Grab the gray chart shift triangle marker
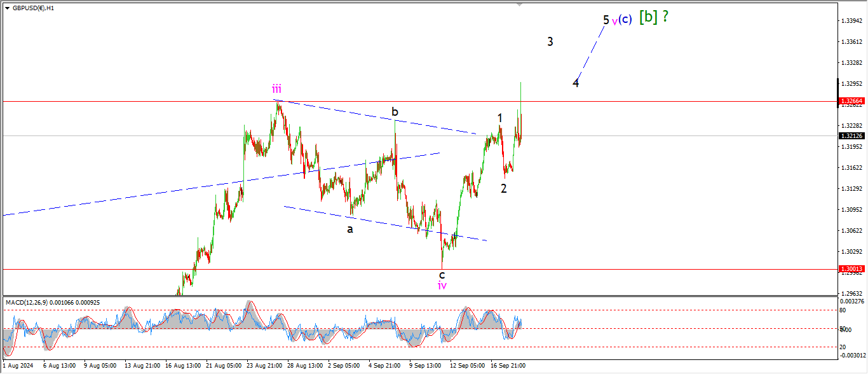The image size is (868, 374). tap(520, 4)
